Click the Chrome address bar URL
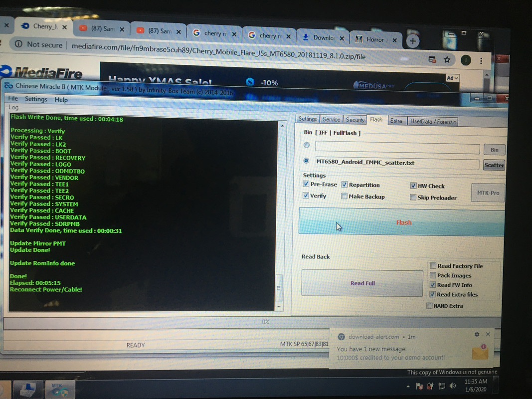The image size is (532, 399). point(218,51)
